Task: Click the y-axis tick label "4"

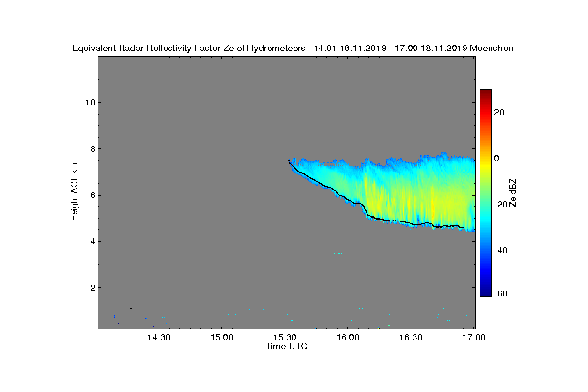Action: click(x=92, y=241)
